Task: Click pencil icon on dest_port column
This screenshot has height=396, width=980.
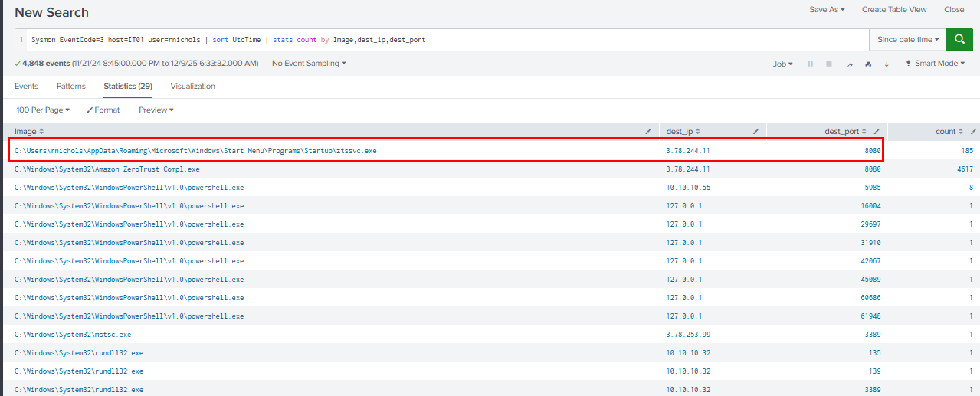Action: [x=877, y=132]
